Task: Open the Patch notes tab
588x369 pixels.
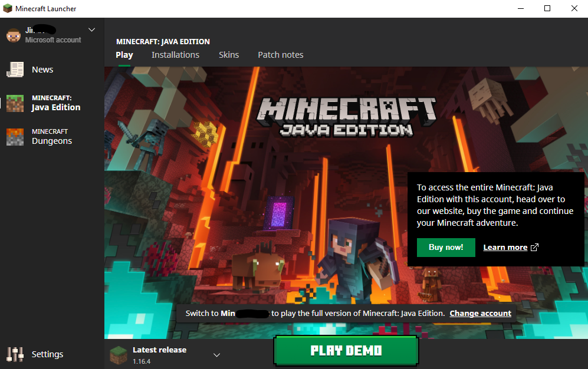Action: click(x=281, y=55)
